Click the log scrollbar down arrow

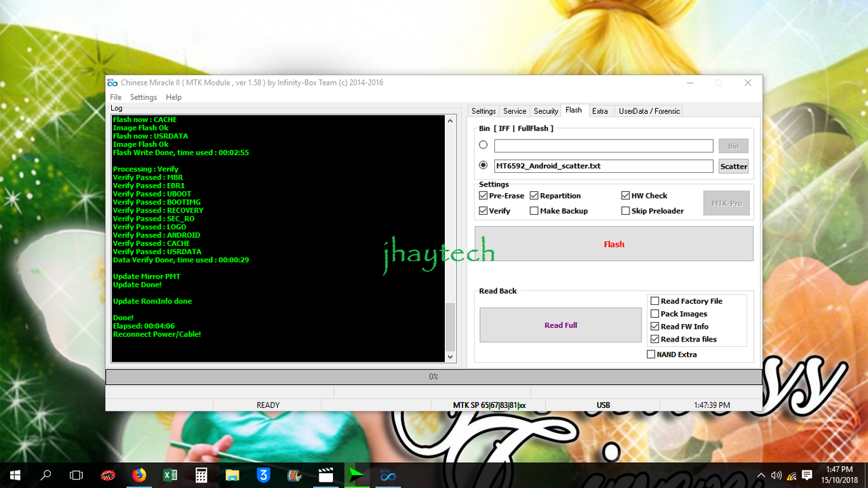point(450,357)
